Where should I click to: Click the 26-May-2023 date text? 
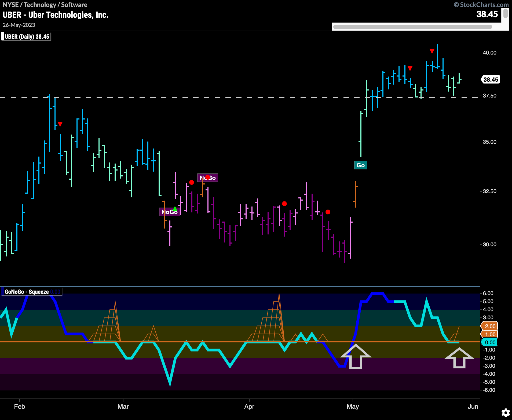(x=19, y=25)
